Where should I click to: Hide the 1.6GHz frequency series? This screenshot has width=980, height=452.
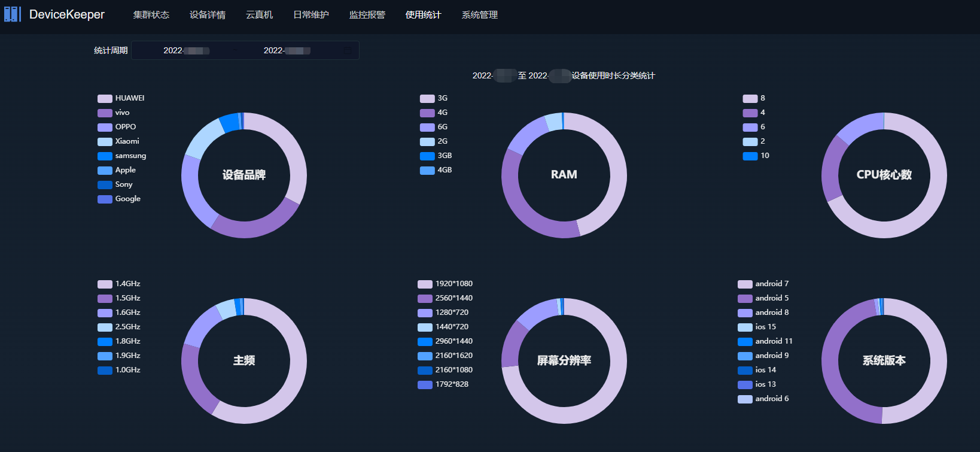(x=119, y=313)
